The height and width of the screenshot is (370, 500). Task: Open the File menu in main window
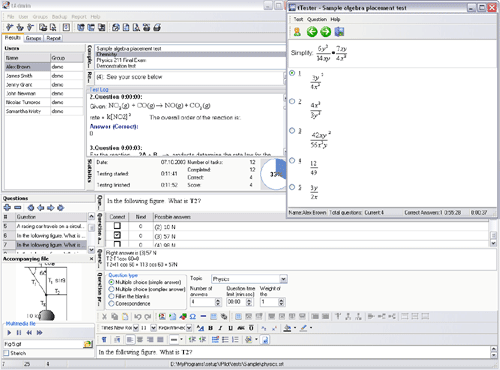click(x=10, y=17)
